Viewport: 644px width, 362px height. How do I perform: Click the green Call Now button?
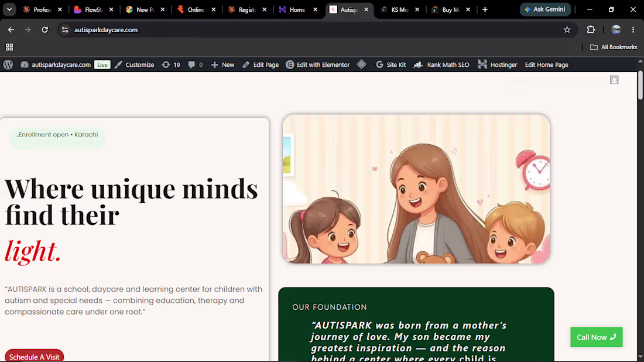(597, 337)
